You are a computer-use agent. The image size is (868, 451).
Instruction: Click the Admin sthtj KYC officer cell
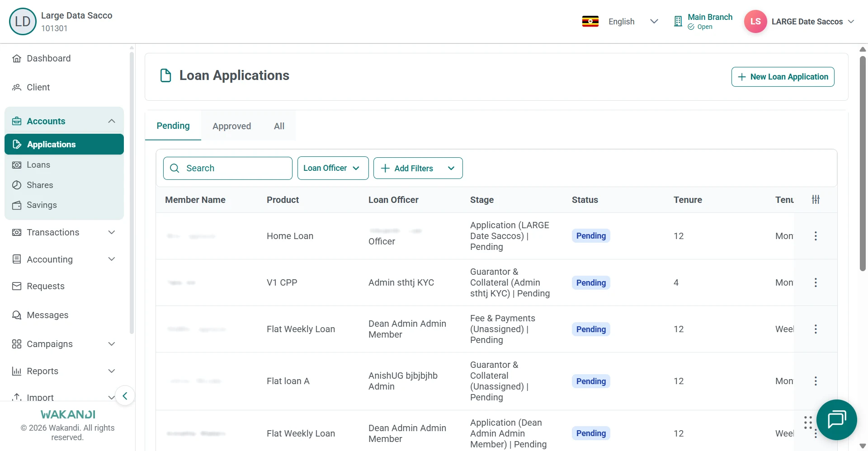[x=401, y=282]
